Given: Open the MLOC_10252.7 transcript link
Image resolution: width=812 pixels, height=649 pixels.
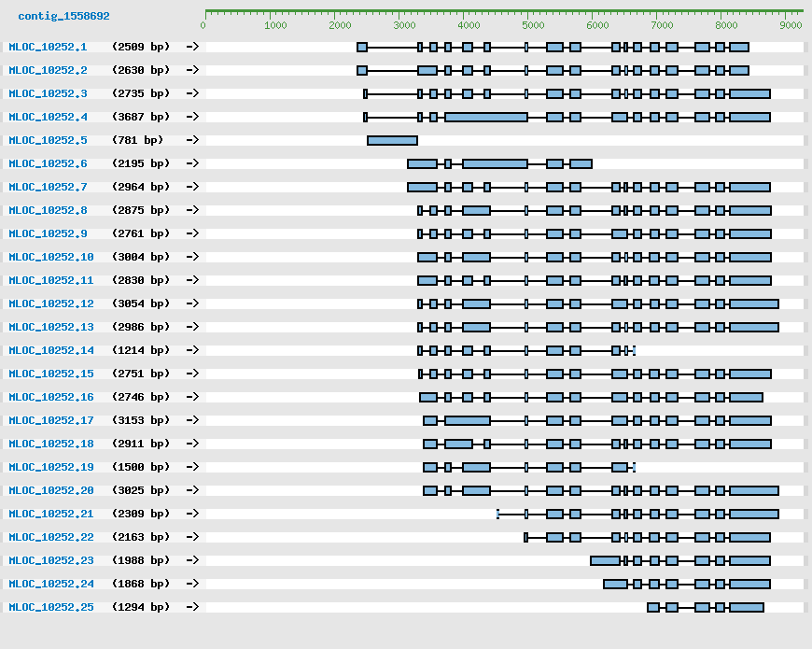Looking at the screenshot, I should tap(48, 187).
